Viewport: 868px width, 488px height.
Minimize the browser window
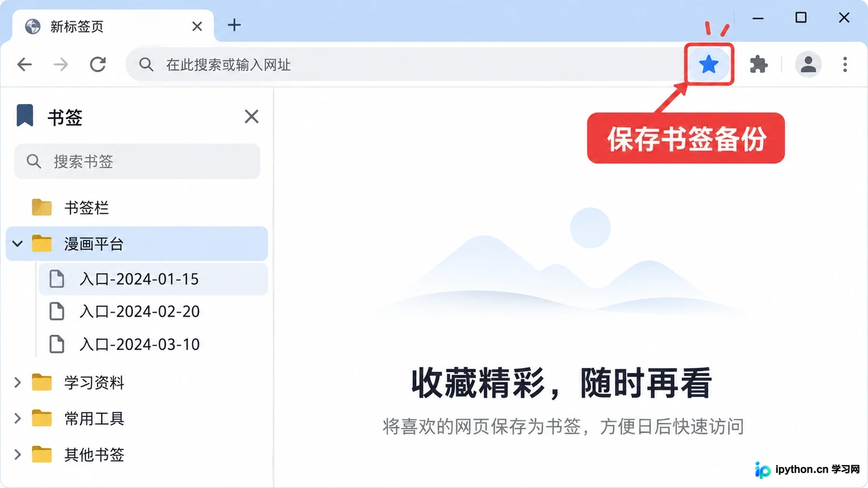coord(758,19)
